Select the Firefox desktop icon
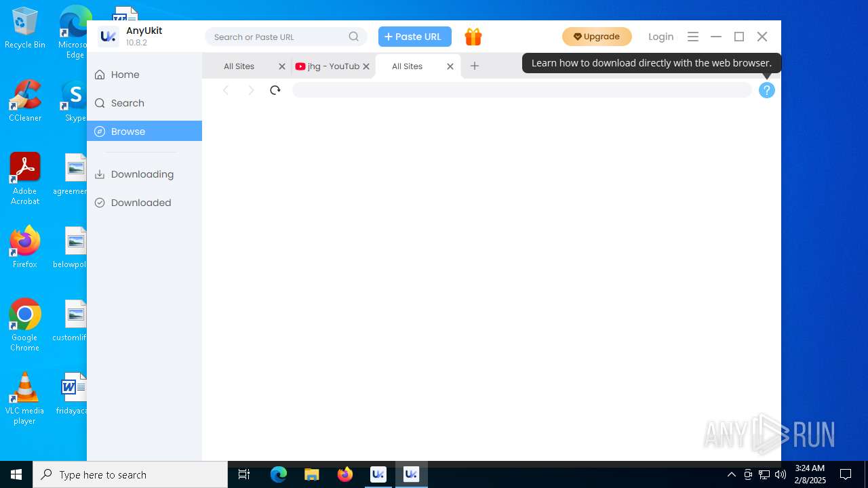The height and width of the screenshot is (488, 868). (25, 247)
